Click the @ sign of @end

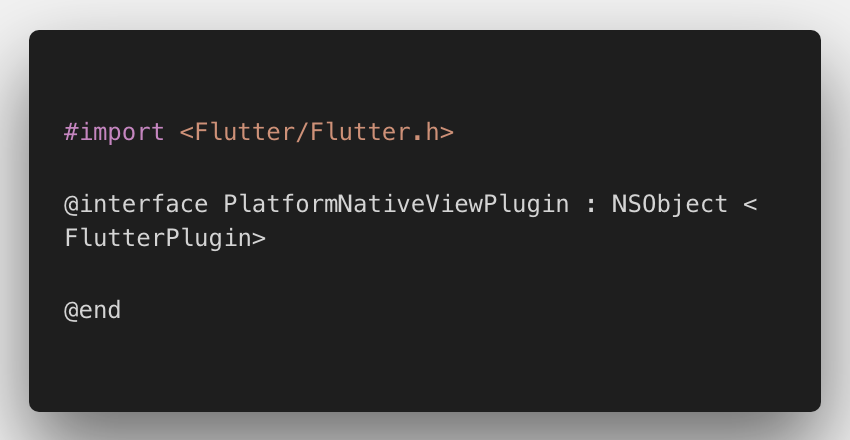(71, 311)
